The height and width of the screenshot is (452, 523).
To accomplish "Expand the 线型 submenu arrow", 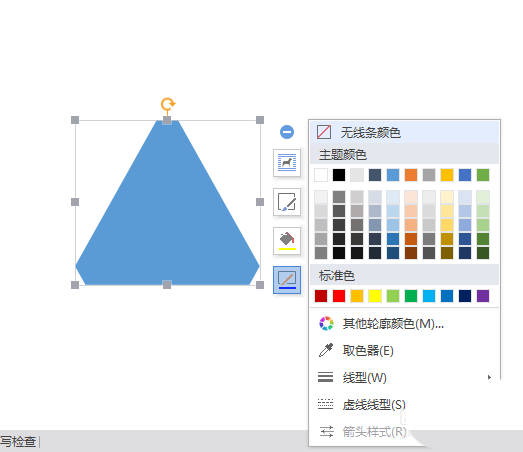I will (x=489, y=377).
